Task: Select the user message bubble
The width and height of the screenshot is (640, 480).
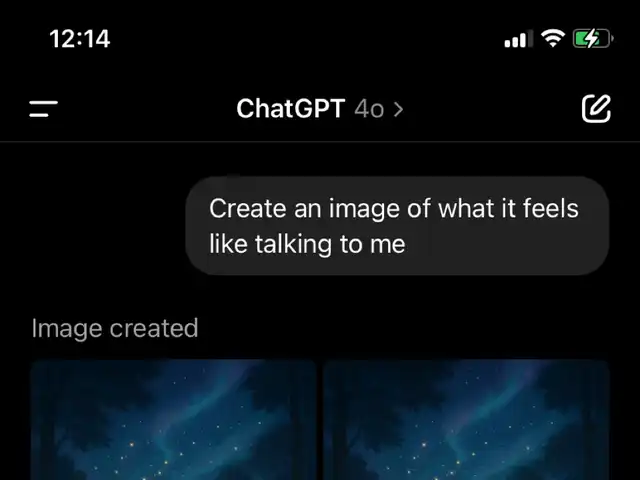Action: (398, 226)
